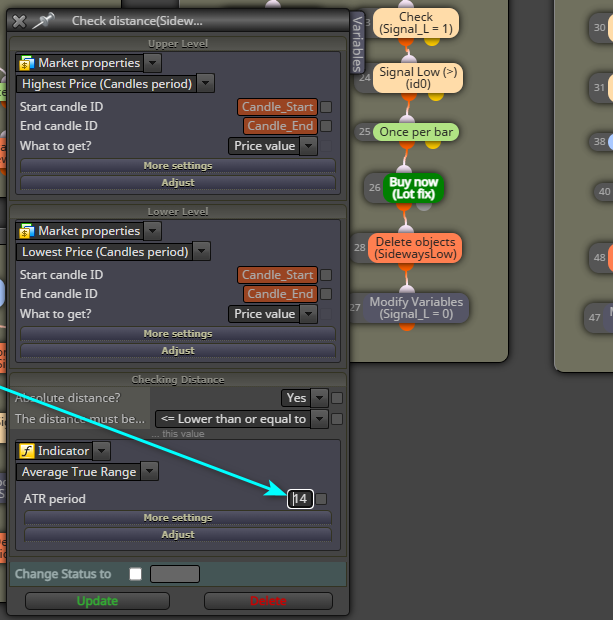This screenshot has height=620, width=613.
Task: Expand Upper Level More settings
Action: click(x=178, y=166)
